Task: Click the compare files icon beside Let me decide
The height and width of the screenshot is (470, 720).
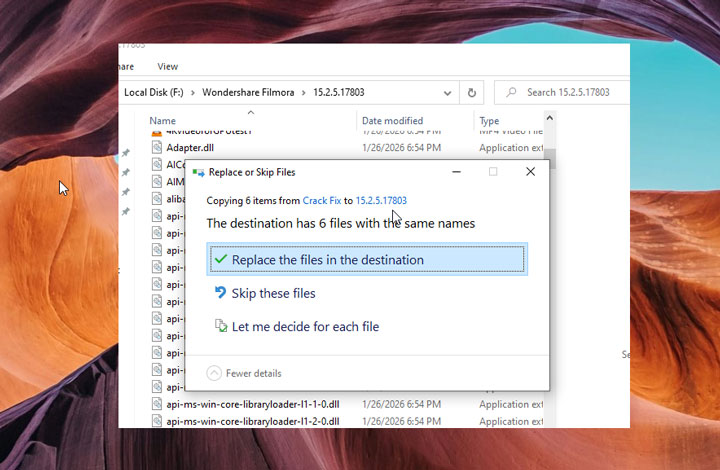Action: coord(221,326)
